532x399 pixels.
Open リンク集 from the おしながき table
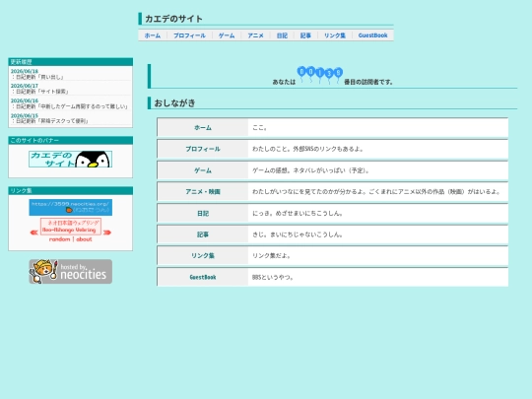tap(203, 255)
